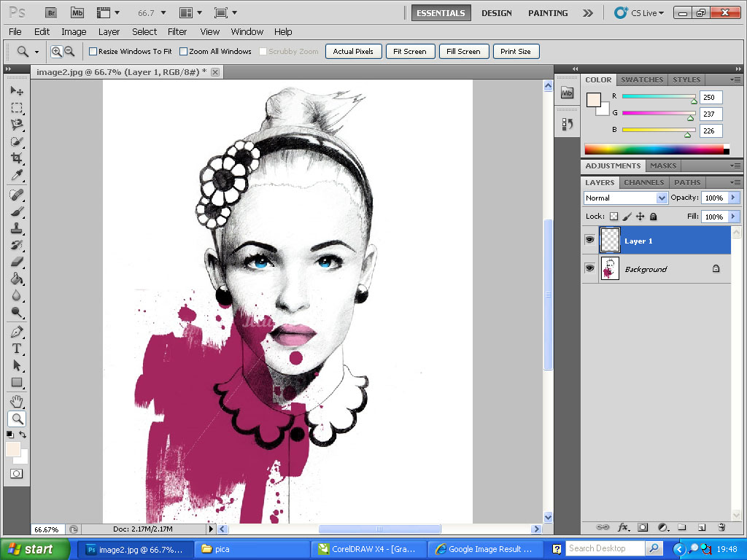The height and width of the screenshot is (560, 747).
Task: Add a layer style with fx icon
Action: [x=623, y=527]
